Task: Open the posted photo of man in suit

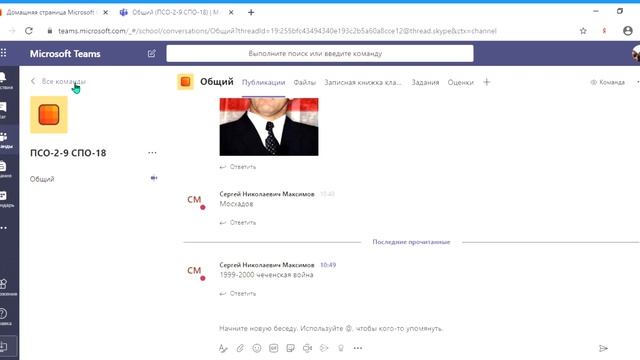Action: click(x=269, y=127)
